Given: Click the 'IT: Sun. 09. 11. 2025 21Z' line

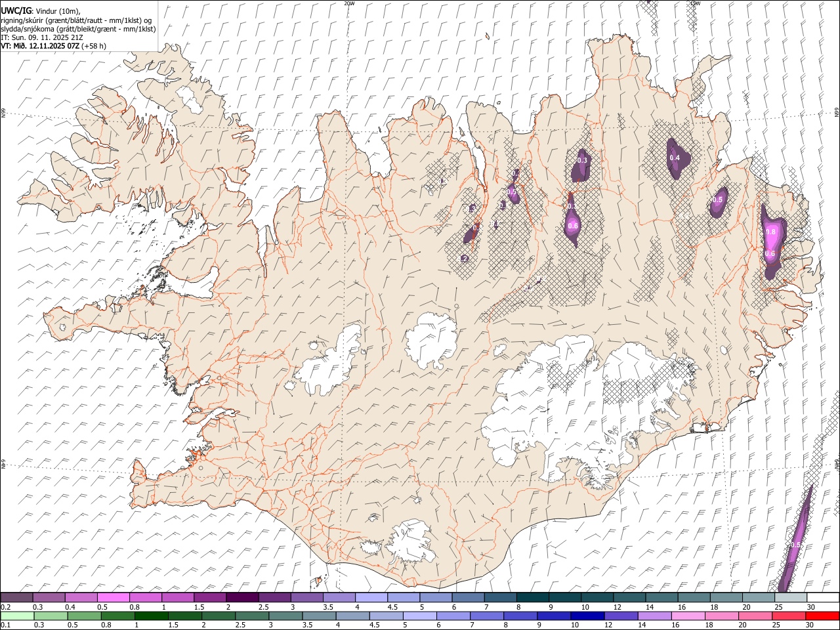Looking at the screenshot, I should point(41,37).
